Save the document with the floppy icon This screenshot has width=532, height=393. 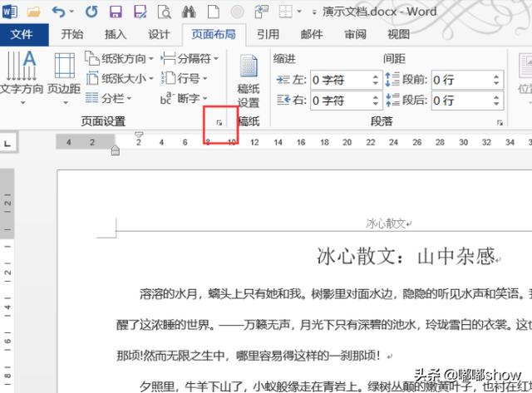click(116, 12)
